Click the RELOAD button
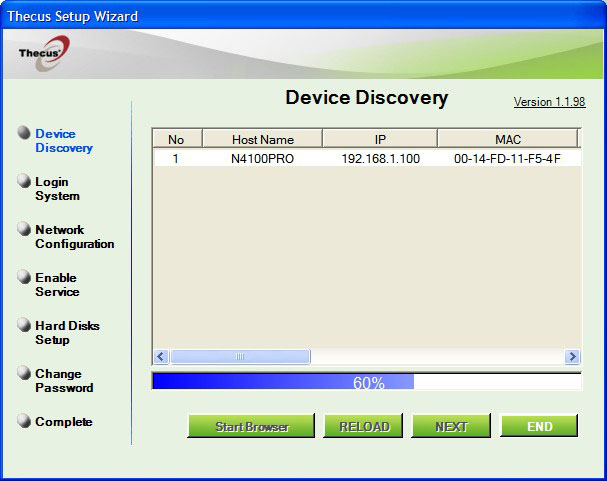 point(363,426)
